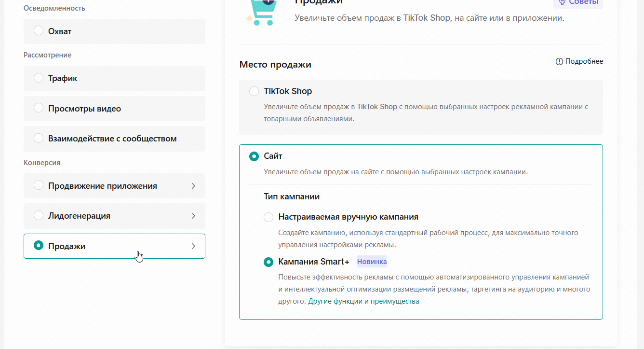Click the Советы button
This screenshot has height=349, width=644.
click(578, 2)
